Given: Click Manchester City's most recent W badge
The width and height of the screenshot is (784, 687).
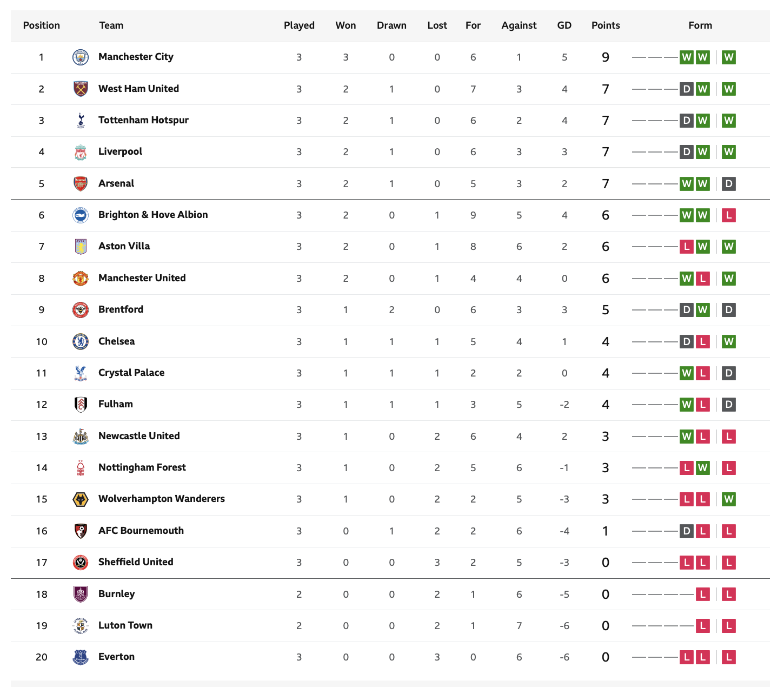Looking at the screenshot, I should [729, 57].
